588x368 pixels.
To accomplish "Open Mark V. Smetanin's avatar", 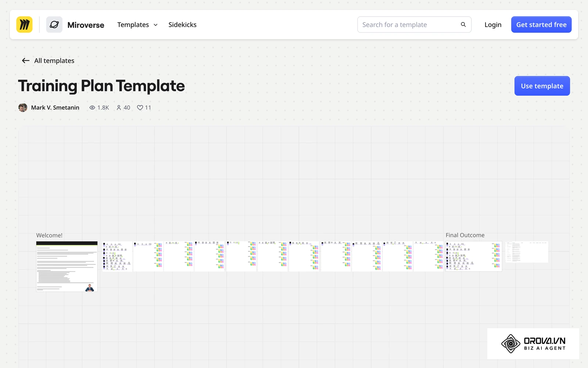I will tap(23, 107).
